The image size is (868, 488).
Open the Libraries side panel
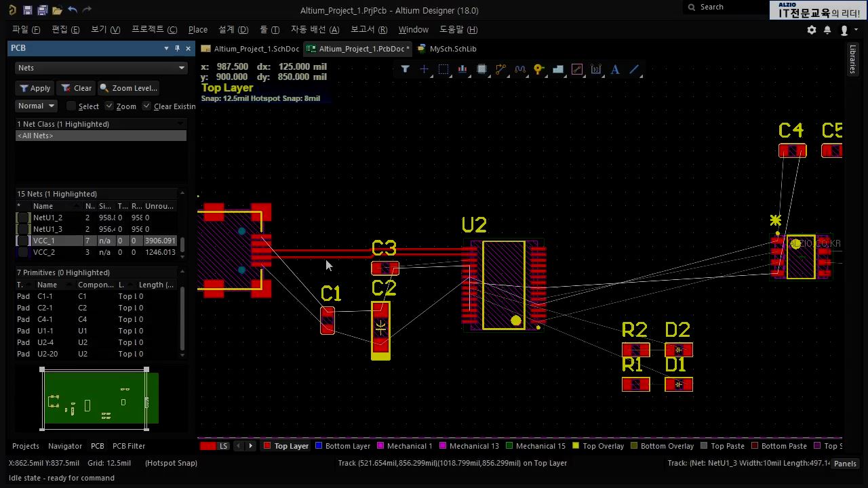[x=852, y=60]
